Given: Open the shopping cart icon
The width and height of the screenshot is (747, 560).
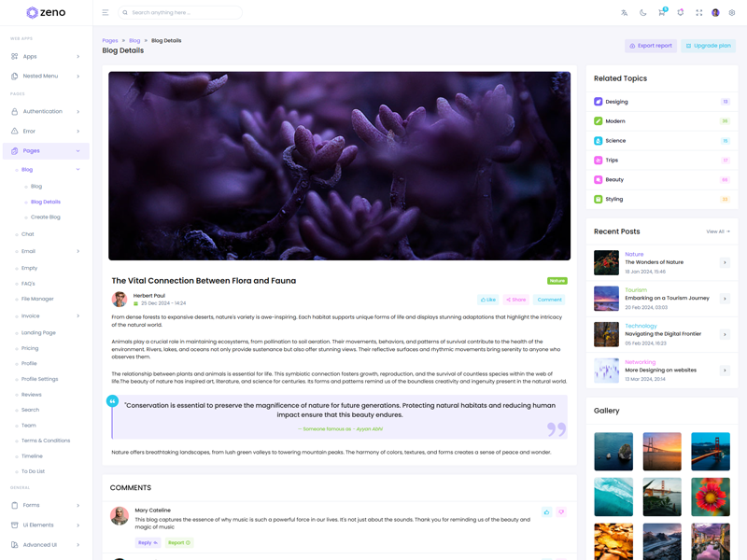Looking at the screenshot, I should tap(661, 13).
